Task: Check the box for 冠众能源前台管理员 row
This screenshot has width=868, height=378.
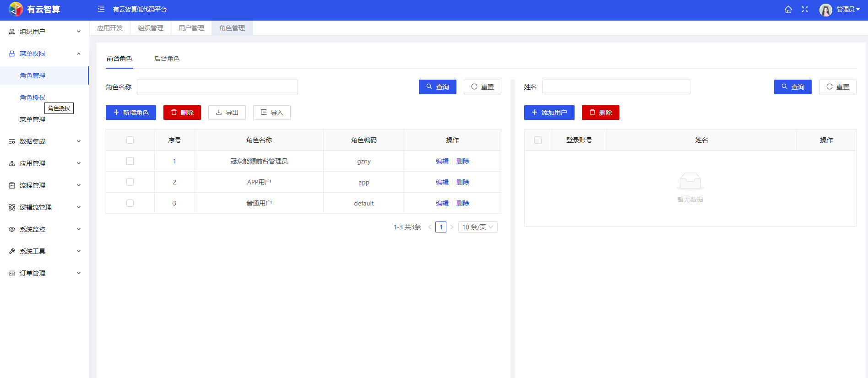Action: tap(130, 161)
